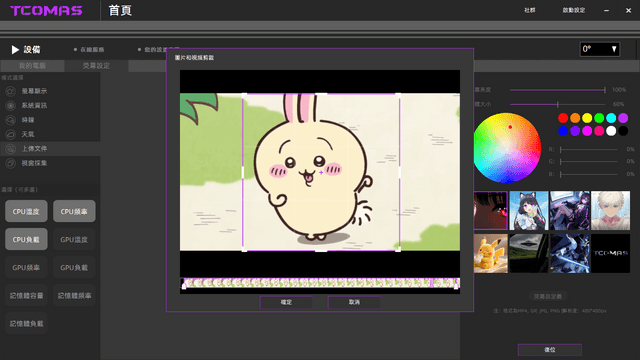Select the yellow color swatch
Screen dimensions: 640x360
pos(587,118)
